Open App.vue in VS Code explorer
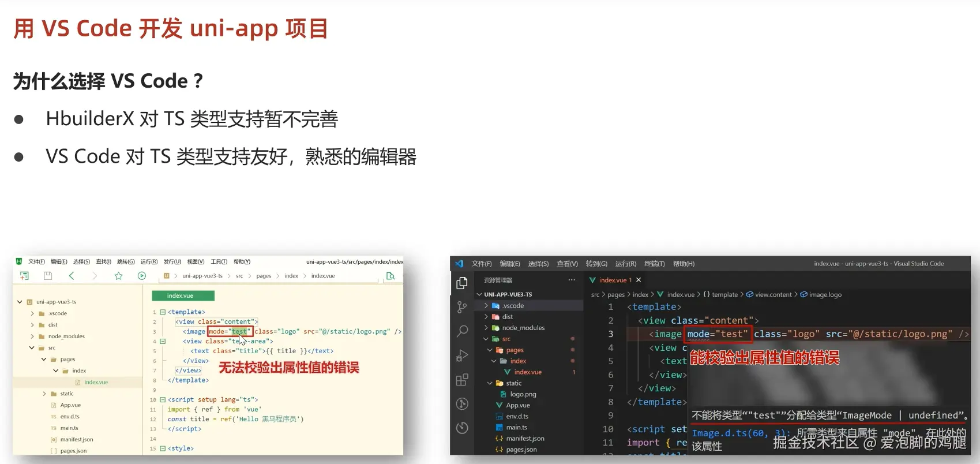The width and height of the screenshot is (980, 464). coord(518,405)
